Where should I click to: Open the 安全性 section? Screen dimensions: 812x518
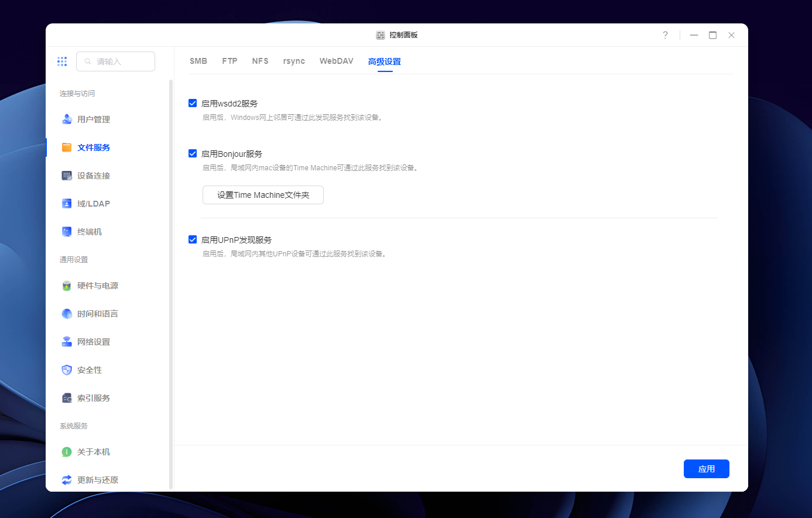[x=88, y=369]
